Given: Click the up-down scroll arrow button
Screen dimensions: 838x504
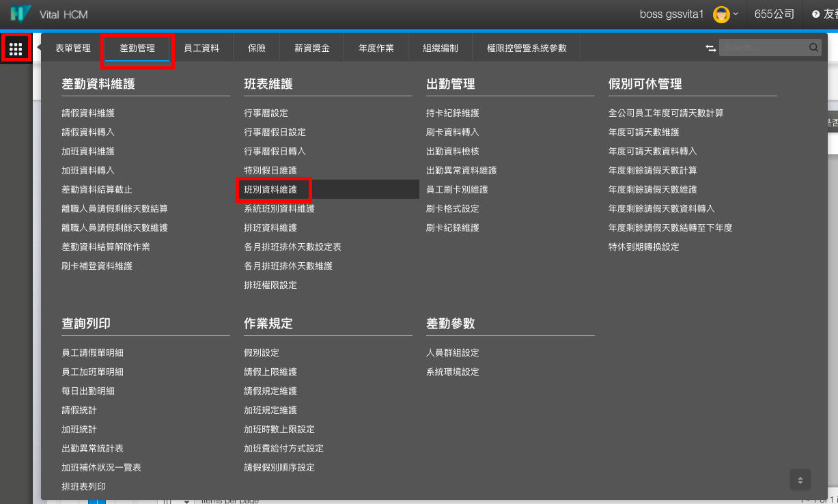Looking at the screenshot, I should [800, 479].
